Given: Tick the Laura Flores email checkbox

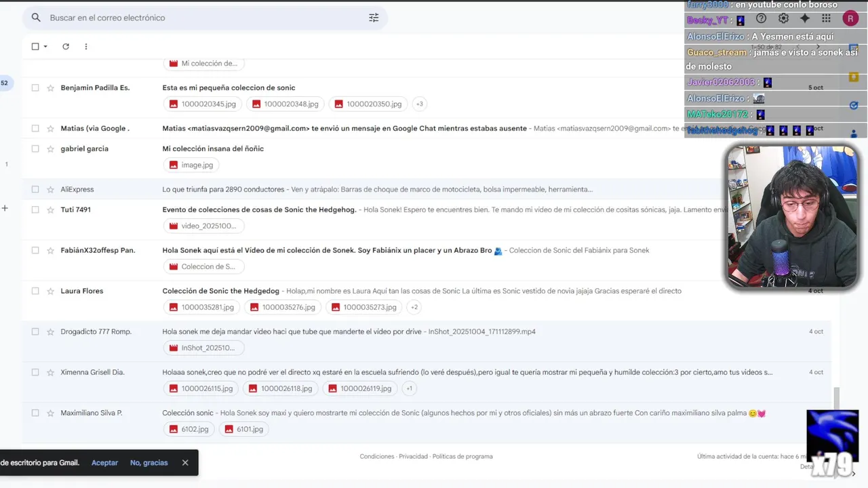Looking at the screenshot, I should coord(35,291).
